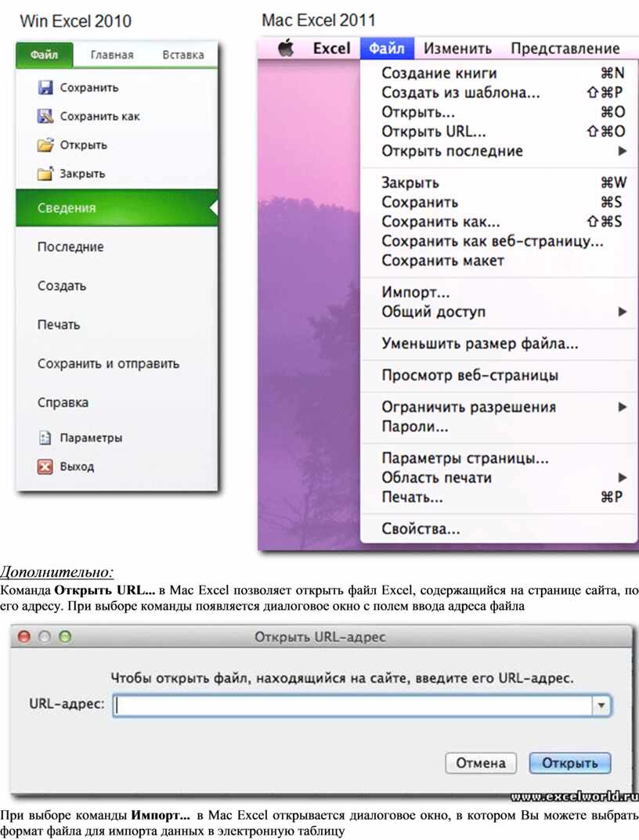The width and height of the screenshot is (639, 840).
Task: Click the green zoom button of URL dialog
Action: pos(65,636)
